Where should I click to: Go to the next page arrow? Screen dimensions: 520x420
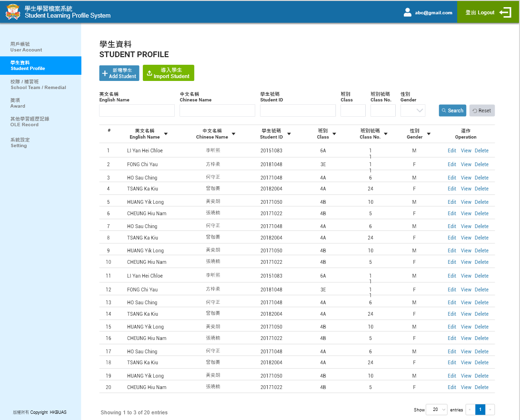click(x=490, y=410)
